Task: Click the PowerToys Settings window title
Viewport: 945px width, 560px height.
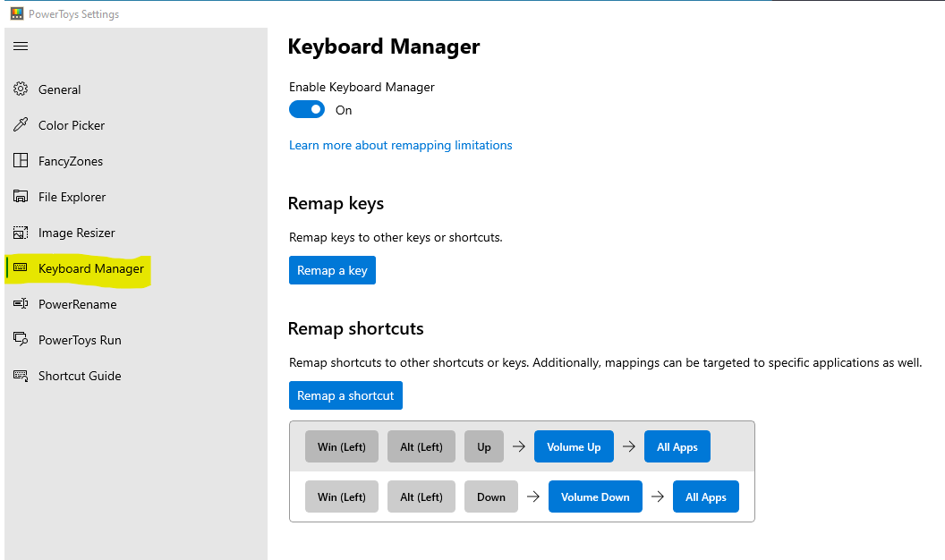Action: click(x=73, y=13)
